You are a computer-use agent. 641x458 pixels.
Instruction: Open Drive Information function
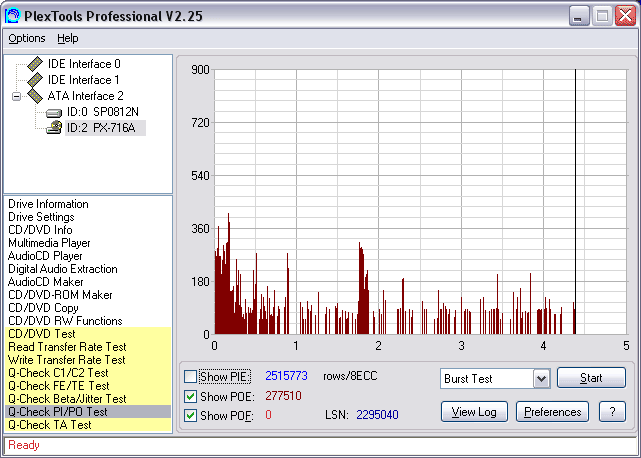(48, 204)
